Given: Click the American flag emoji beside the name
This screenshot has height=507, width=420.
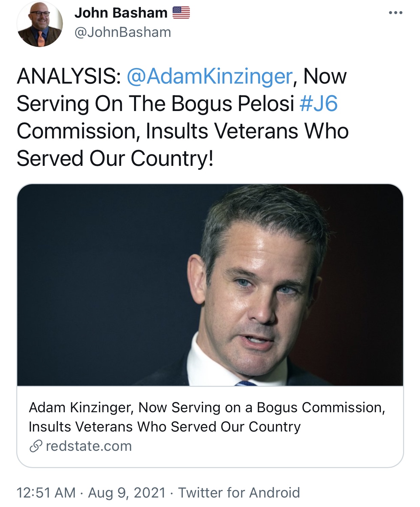Looking at the screenshot, I should pyautogui.click(x=181, y=13).
